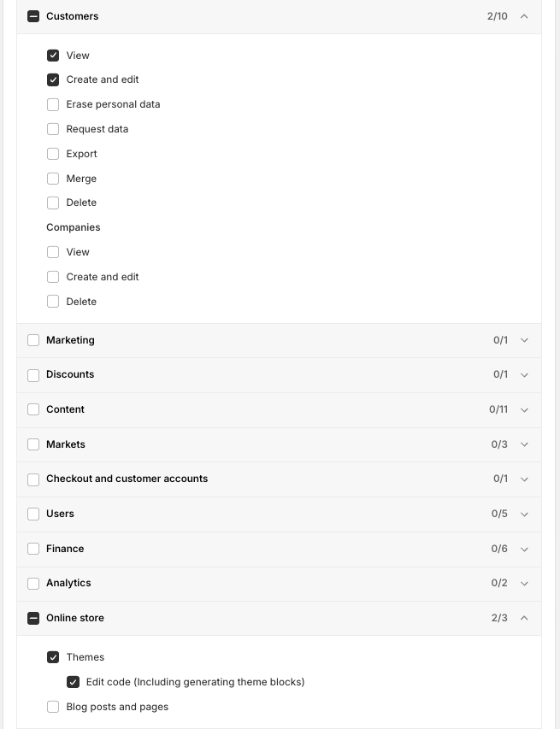Click the Markets section header label
The image size is (560, 729).
pyautogui.click(x=66, y=444)
